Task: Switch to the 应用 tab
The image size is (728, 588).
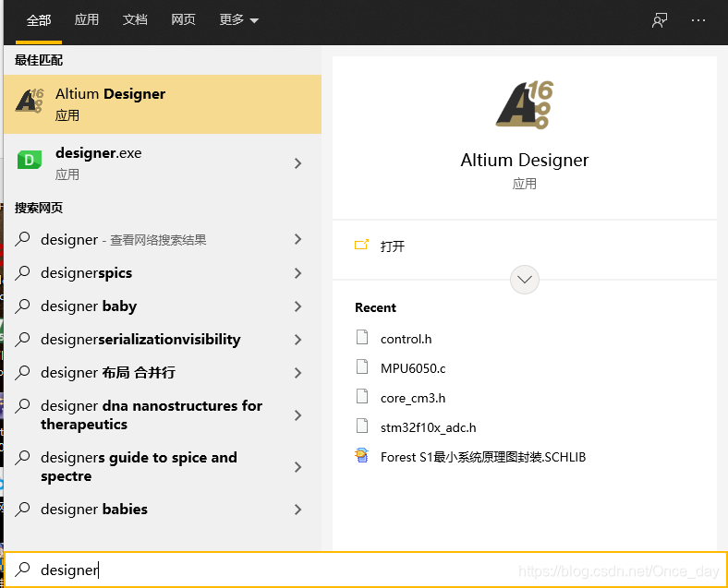Action: [87, 19]
